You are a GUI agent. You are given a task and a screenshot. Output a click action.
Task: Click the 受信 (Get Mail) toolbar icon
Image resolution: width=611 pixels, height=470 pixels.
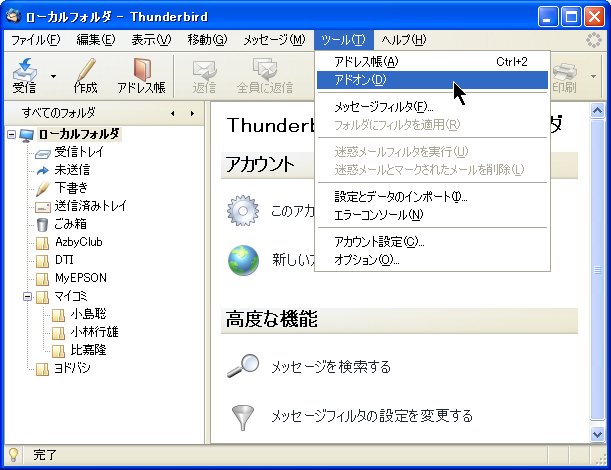click(24, 76)
